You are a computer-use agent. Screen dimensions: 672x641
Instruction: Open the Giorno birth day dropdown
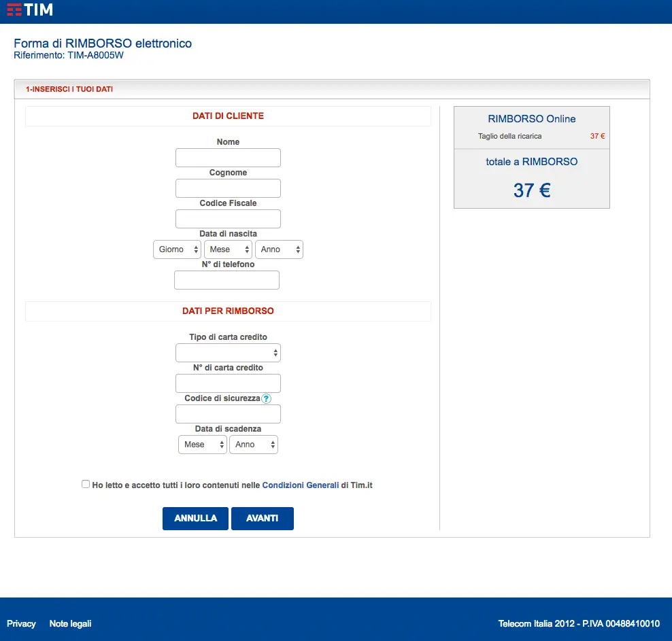coord(177,249)
